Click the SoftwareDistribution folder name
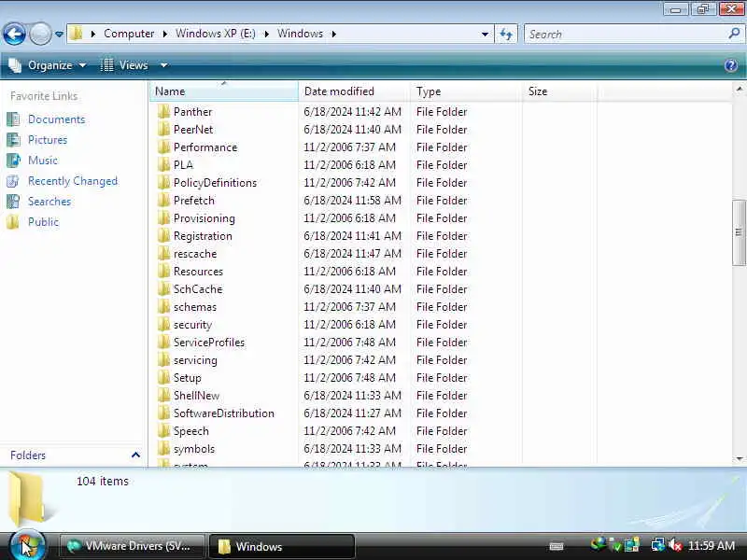Screen dimensions: 747x560 [224, 413]
